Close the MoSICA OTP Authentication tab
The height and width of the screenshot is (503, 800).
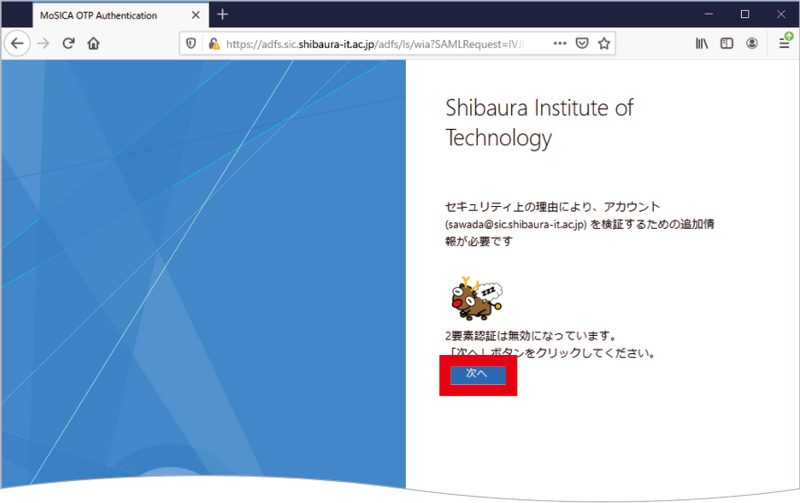point(195,15)
